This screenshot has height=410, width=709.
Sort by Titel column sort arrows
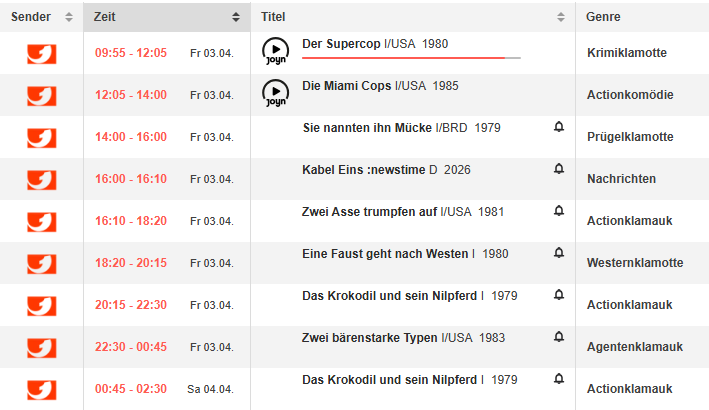(x=561, y=17)
